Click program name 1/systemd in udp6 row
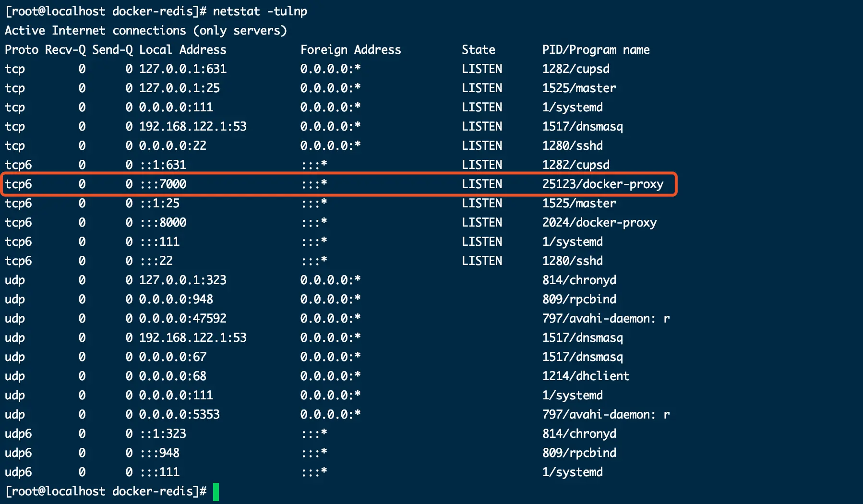This screenshot has width=863, height=504. [x=573, y=472]
